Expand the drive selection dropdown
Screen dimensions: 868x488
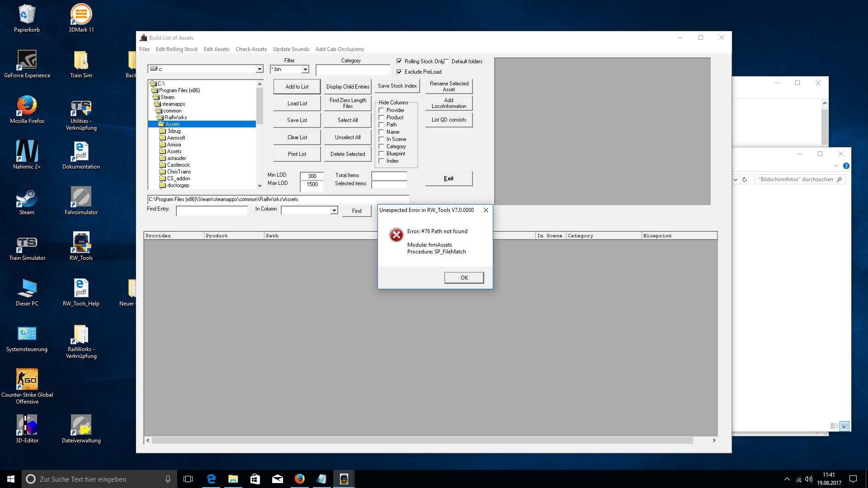(259, 69)
